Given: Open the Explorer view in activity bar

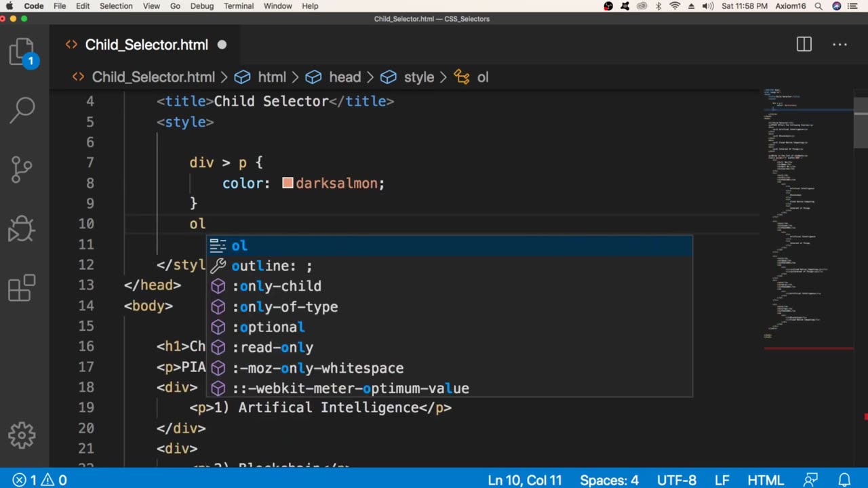Looking at the screenshot, I should 22,53.
